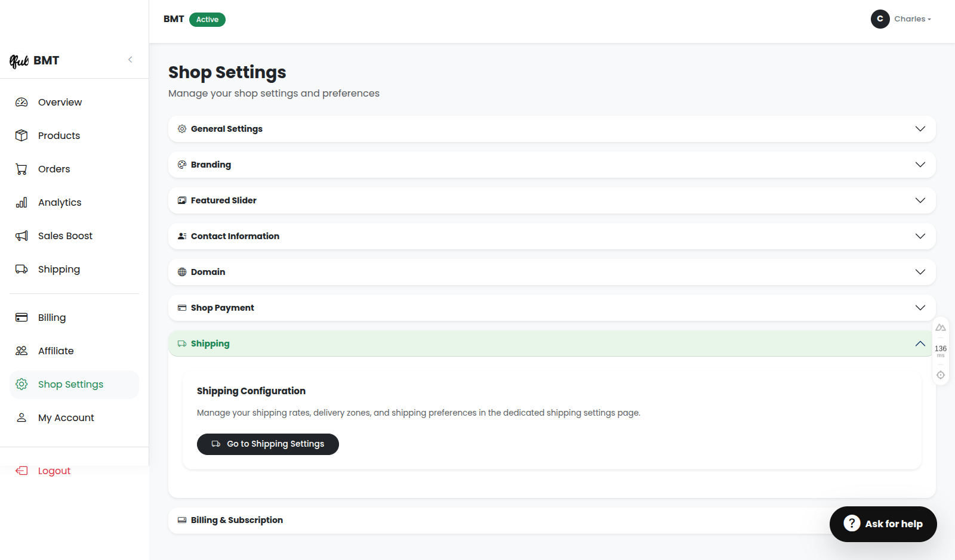This screenshot has height=560, width=955.
Task: Click the Contact Information label
Action: point(235,236)
